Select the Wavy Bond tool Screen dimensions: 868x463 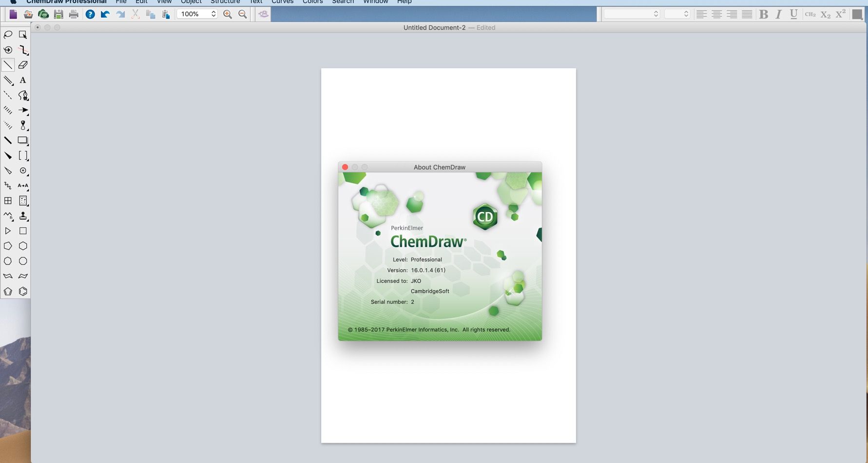pos(8,185)
